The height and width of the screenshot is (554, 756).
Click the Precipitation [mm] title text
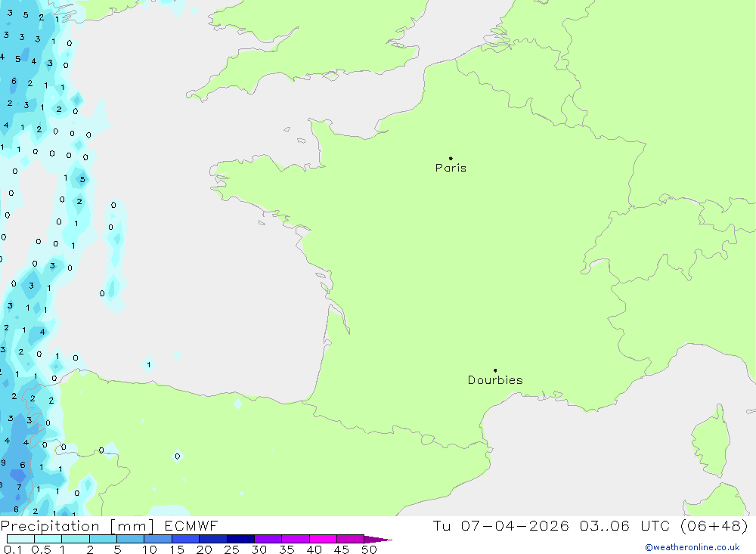coord(77,526)
